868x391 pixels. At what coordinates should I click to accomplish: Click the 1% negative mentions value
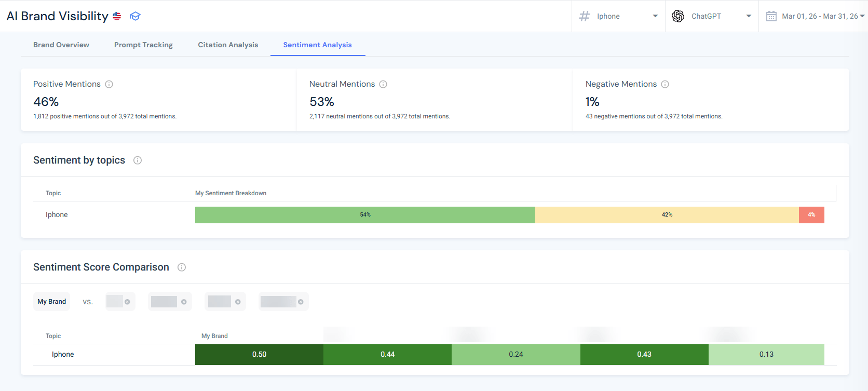[x=592, y=102]
